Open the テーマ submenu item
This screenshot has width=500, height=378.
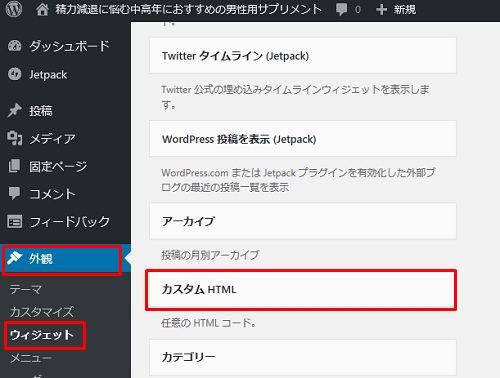click(26, 290)
